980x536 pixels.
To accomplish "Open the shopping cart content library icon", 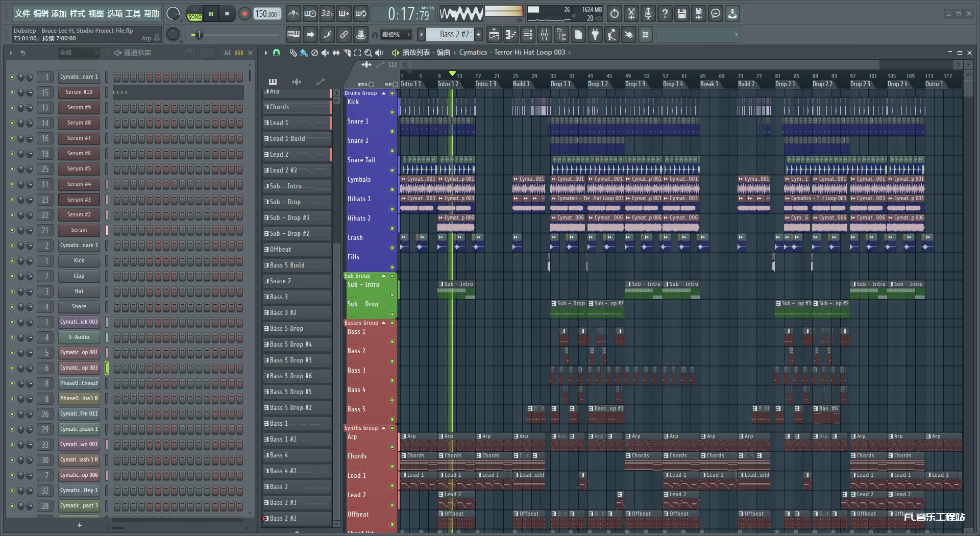I will [645, 35].
